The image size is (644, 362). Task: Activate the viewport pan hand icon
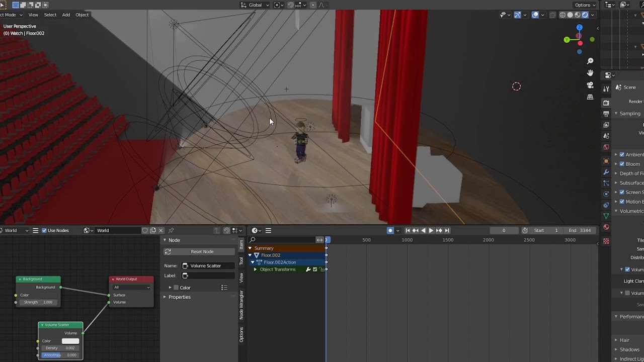590,73
